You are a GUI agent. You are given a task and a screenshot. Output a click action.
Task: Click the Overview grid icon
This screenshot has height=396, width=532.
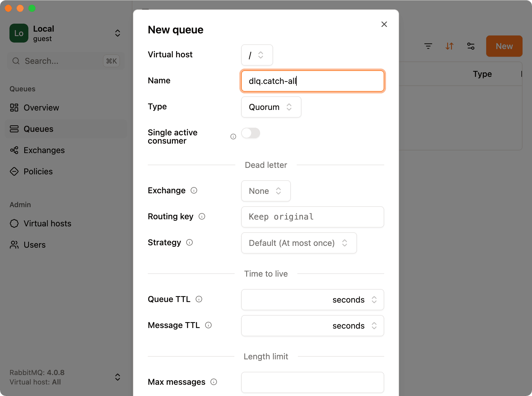tap(14, 108)
